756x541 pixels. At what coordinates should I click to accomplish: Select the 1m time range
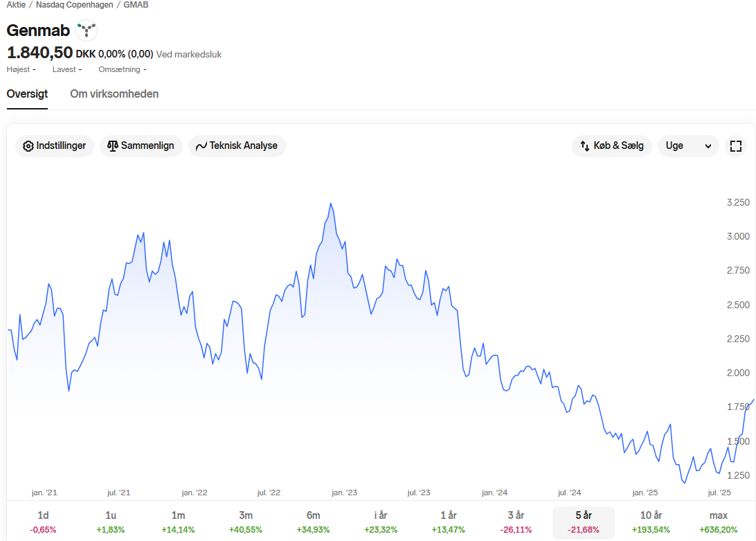coord(178,522)
